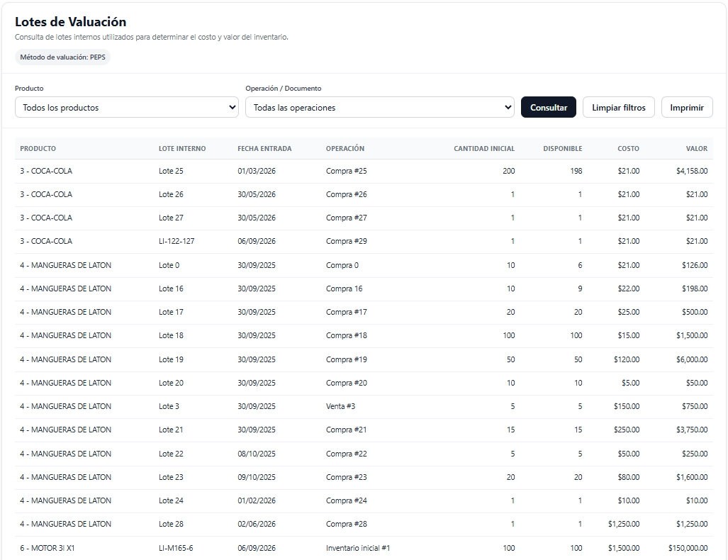This screenshot has height=560, width=728.
Task: Click 'Compra #19' operation cell
Action: 347,359
